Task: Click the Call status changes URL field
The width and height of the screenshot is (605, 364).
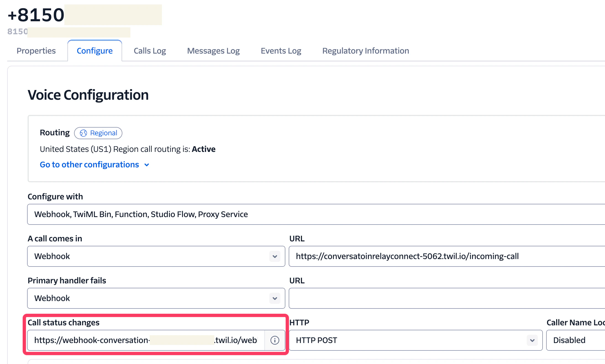Action: click(x=146, y=340)
